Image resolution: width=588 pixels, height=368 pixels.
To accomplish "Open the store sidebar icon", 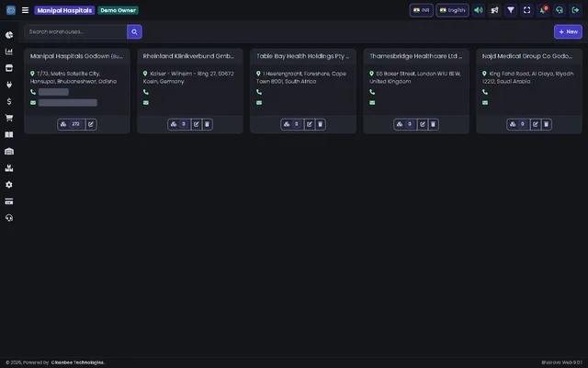I will [9, 68].
